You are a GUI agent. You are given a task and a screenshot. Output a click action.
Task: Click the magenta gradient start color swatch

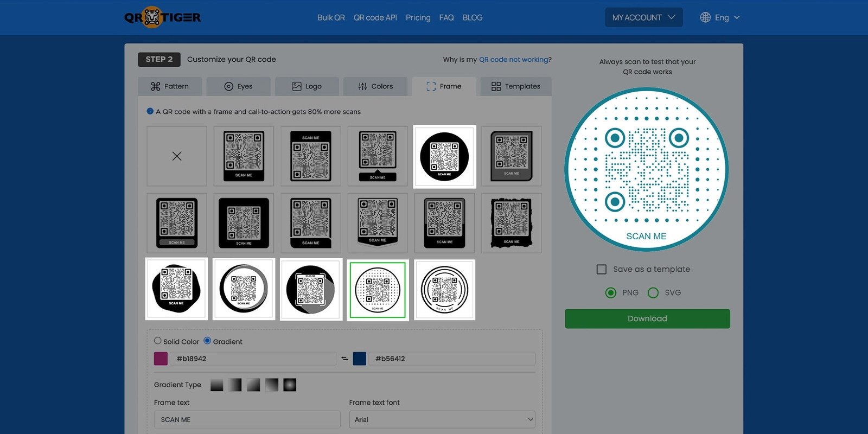(x=161, y=359)
